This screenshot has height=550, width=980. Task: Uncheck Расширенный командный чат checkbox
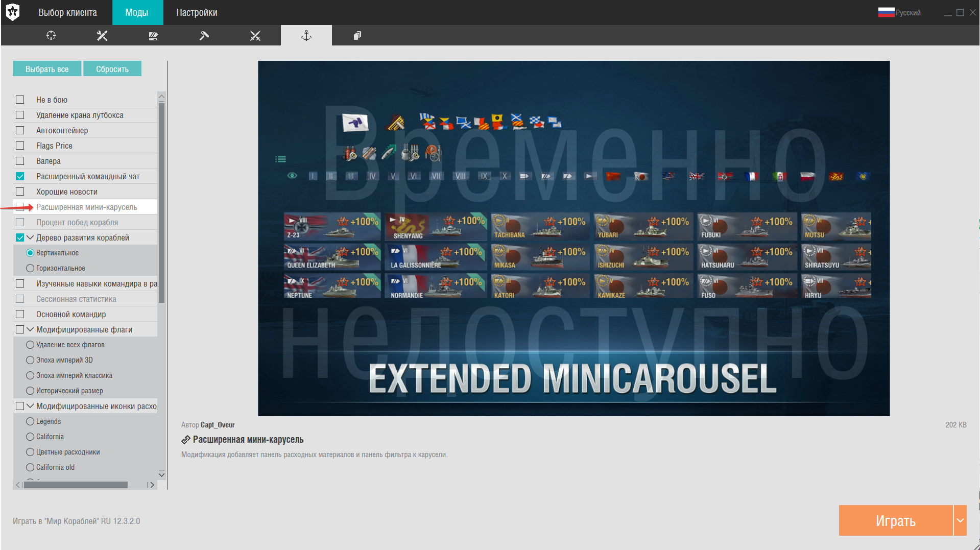[x=20, y=176]
